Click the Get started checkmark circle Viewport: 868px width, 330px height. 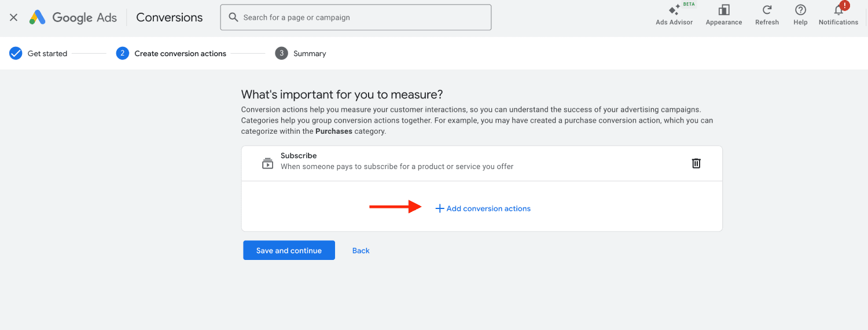tap(16, 53)
